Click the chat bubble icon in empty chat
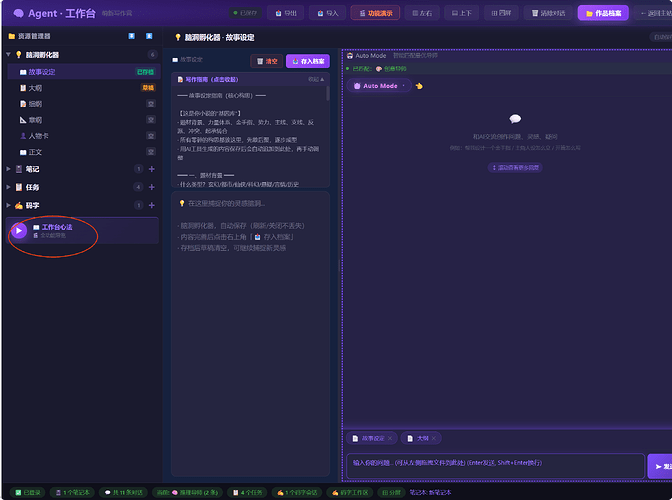Image resolution: width=672 pixels, height=500 pixels. (515, 119)
